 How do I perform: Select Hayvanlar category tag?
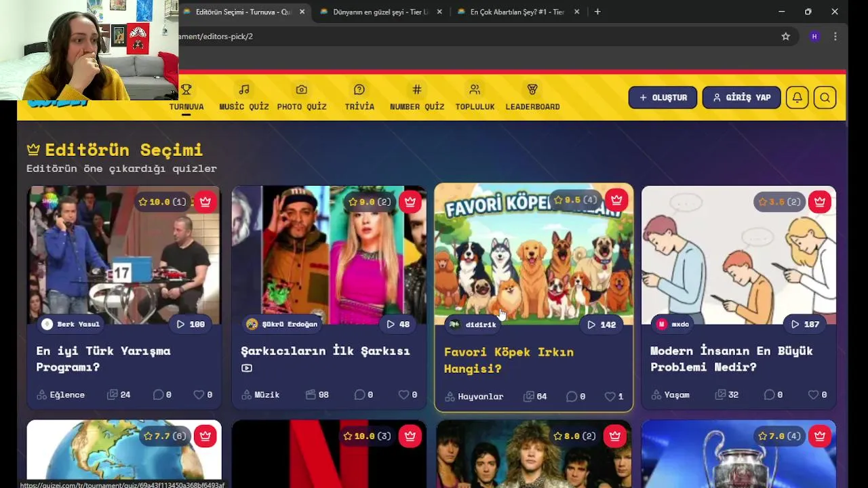(474, 396)
